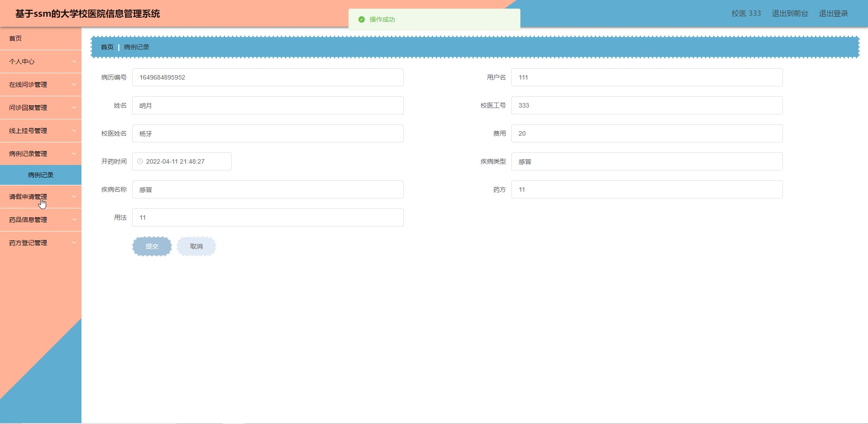Expand the 药品信息管理 chevron
Screen dimensions: 868x424
click(x=74, y=220)
